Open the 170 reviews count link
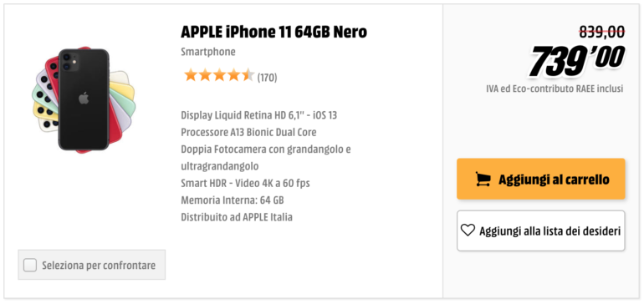 point(267,77)
